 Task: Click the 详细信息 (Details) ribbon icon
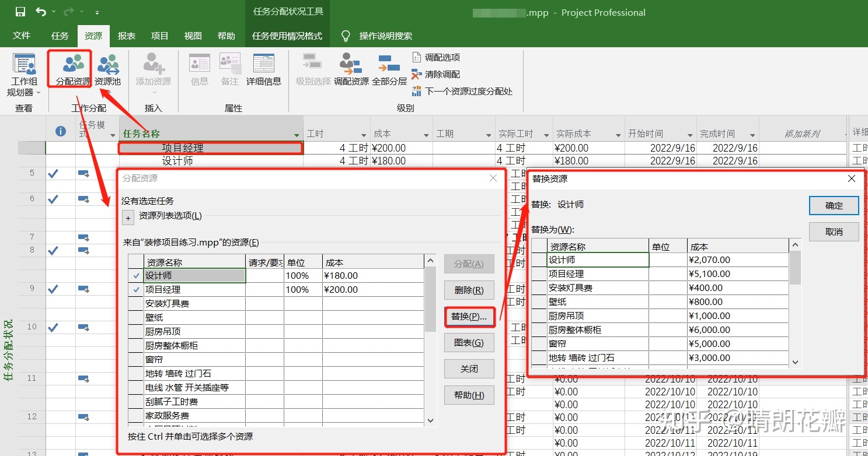pyautogui.click(x=264, y=70)
